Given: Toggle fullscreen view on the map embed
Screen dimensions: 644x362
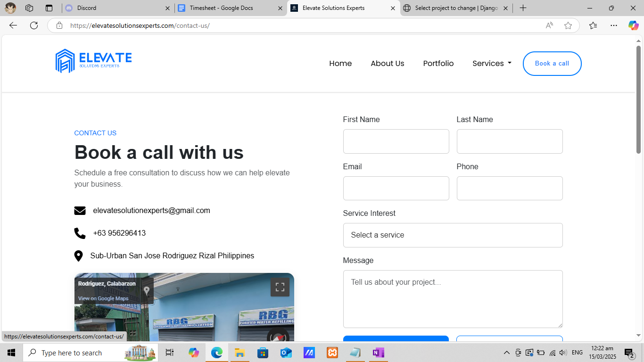Looking at the screenshot, I should 280,287.
